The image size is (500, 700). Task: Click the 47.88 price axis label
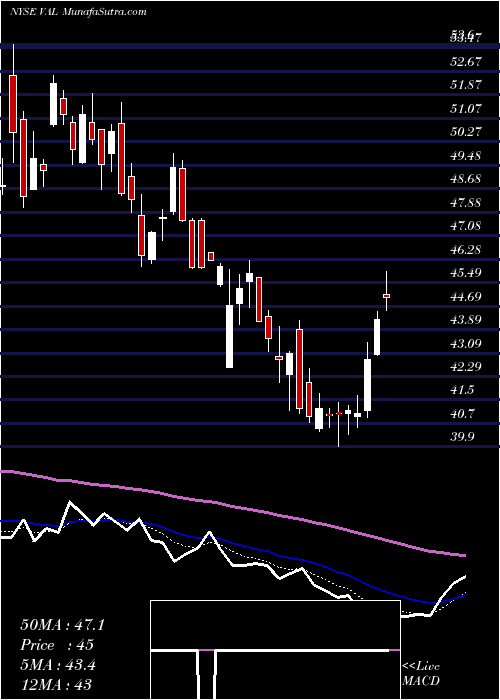pyautogui.click(x=467, y=203)
